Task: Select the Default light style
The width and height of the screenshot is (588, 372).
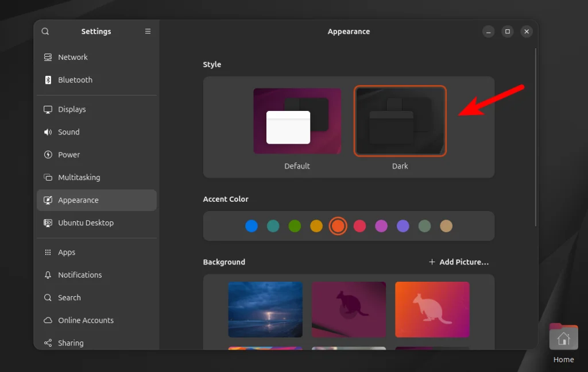Action: [297, 121]
